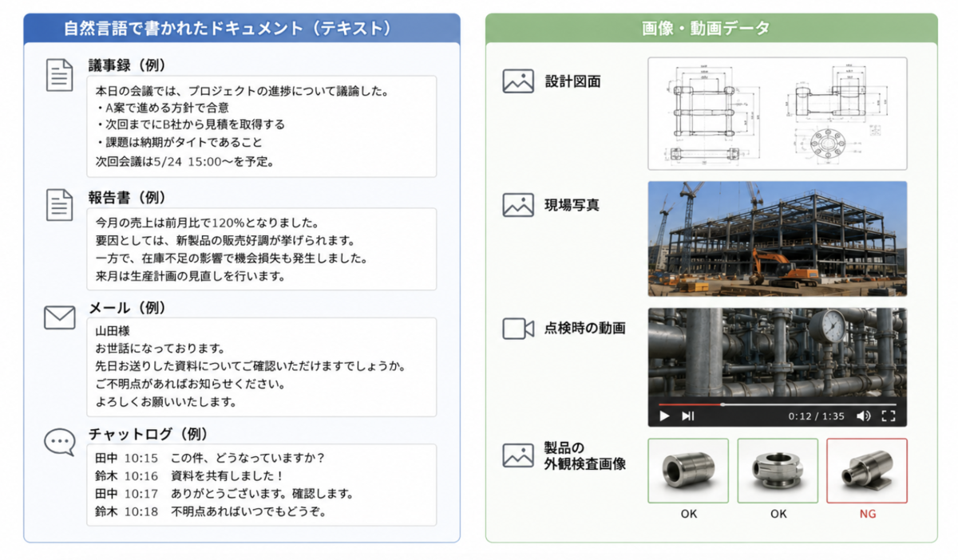Select the first OK product image
Image resolution: width=958 pixels, height=560 pixels.
coord(688,471)
